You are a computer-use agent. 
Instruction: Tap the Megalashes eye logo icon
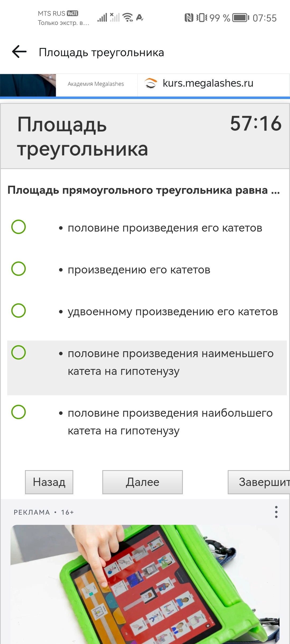(x=151, y=83)
